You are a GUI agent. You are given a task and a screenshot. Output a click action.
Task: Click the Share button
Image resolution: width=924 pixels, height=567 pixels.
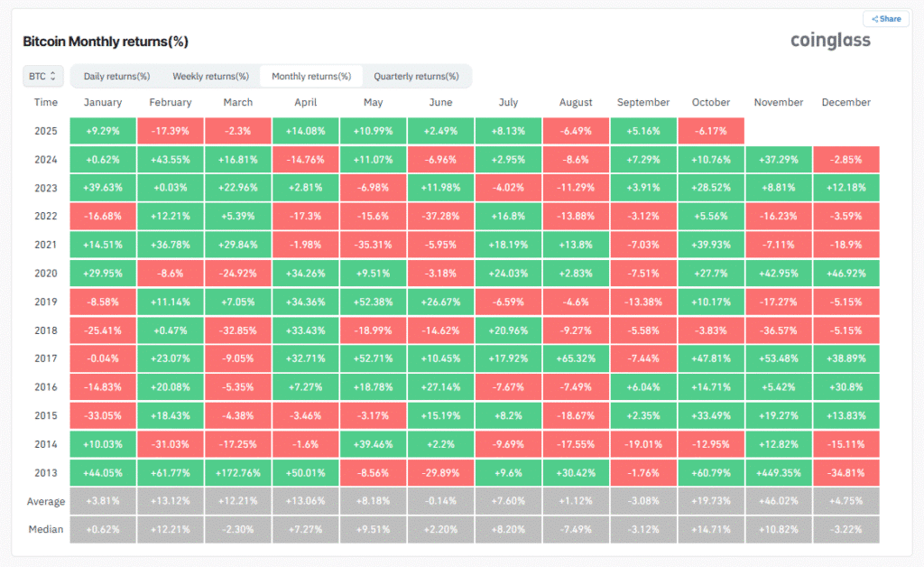885,18
